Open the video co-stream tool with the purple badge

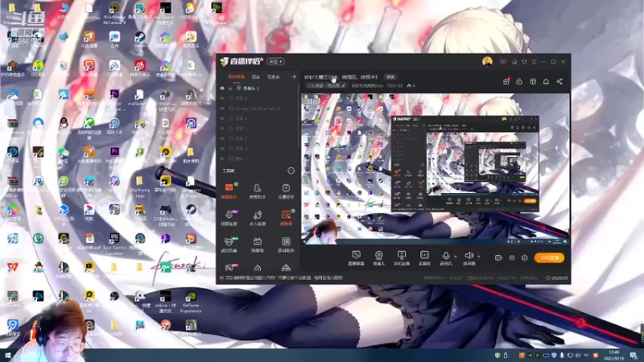click(x=229, y=217)
